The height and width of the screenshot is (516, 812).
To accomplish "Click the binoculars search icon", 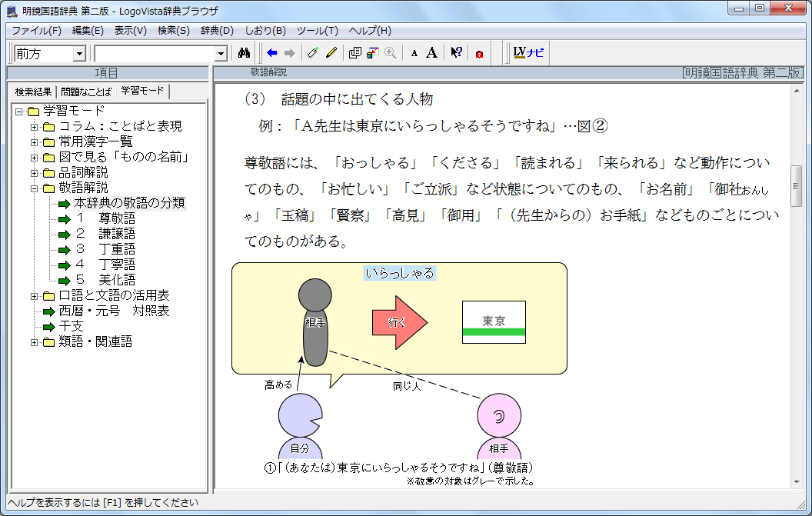I will (x=245, y=53).
